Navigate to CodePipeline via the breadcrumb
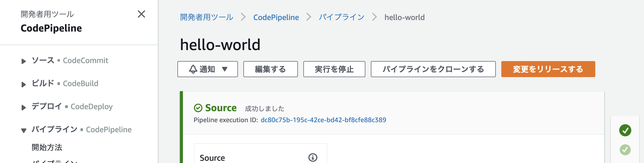 click(276, 17)
